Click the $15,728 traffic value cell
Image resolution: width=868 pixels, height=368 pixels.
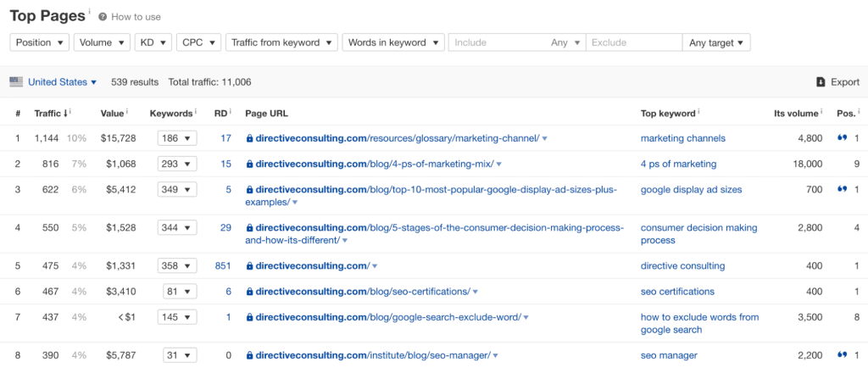click(x=118, y=138)
